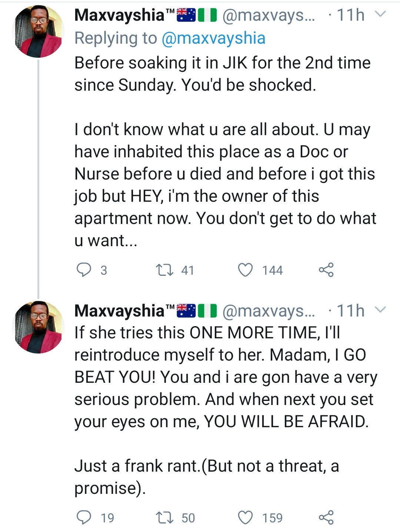Reply to the JIK soaking tweet
Image resolution: width=400 pixels, height=532 pixels.
[x=84, y=270]
